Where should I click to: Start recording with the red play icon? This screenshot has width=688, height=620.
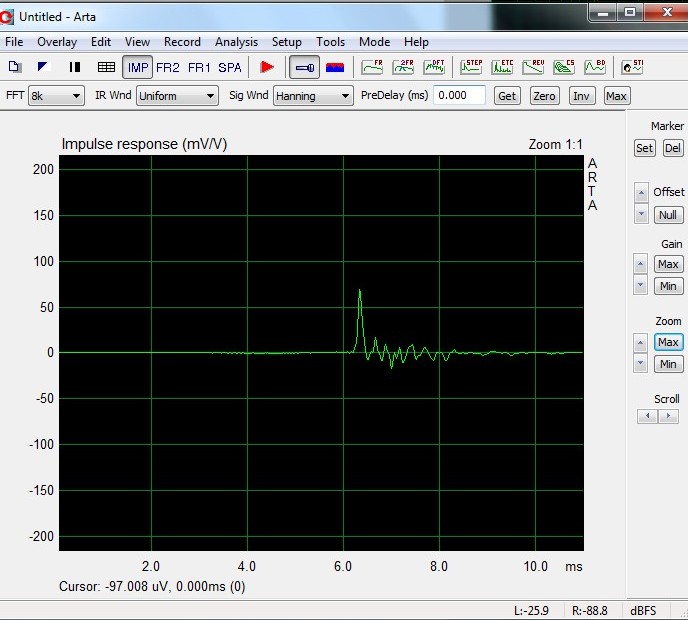267,67
